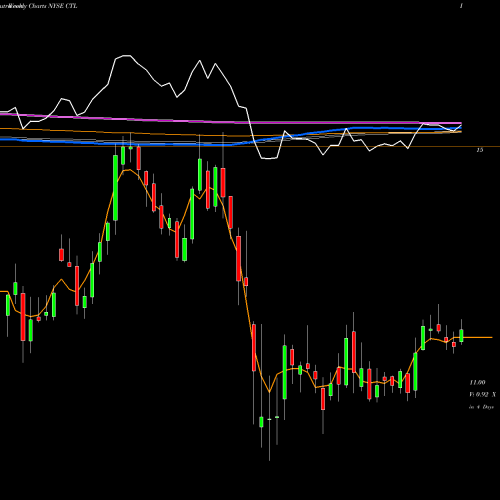Click the highest peak of the white indicator line
Image resolution: width=500 pixels, height=500 pixels.
pos(126,56)
